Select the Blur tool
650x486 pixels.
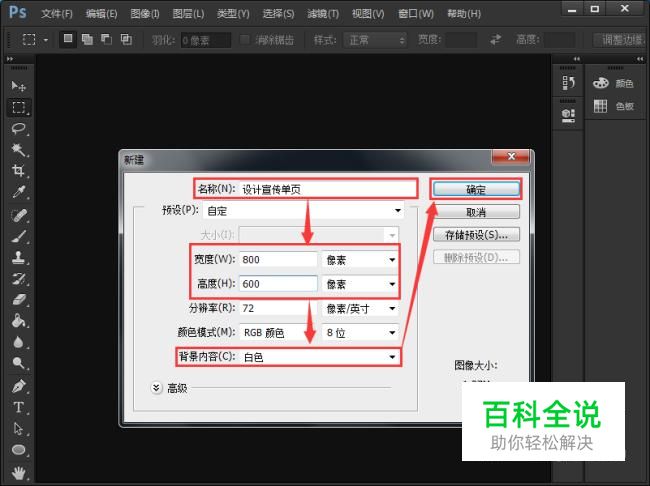click(18, 342)
